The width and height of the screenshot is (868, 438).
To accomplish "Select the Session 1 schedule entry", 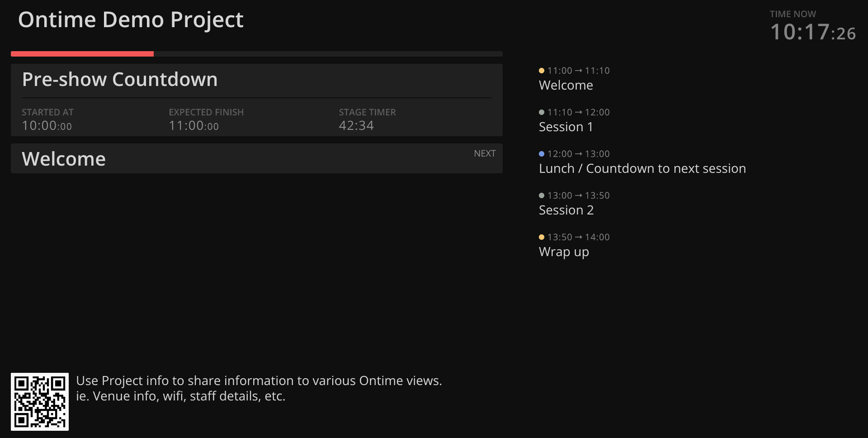I will (x=566, y=127).
